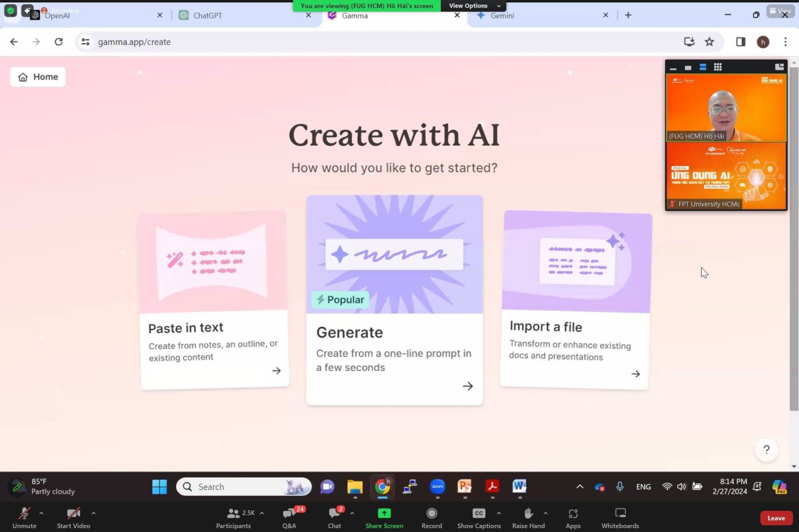799x532 pixels.
Task: Click the Paste in text arrow icon
Action: (276, 371)
